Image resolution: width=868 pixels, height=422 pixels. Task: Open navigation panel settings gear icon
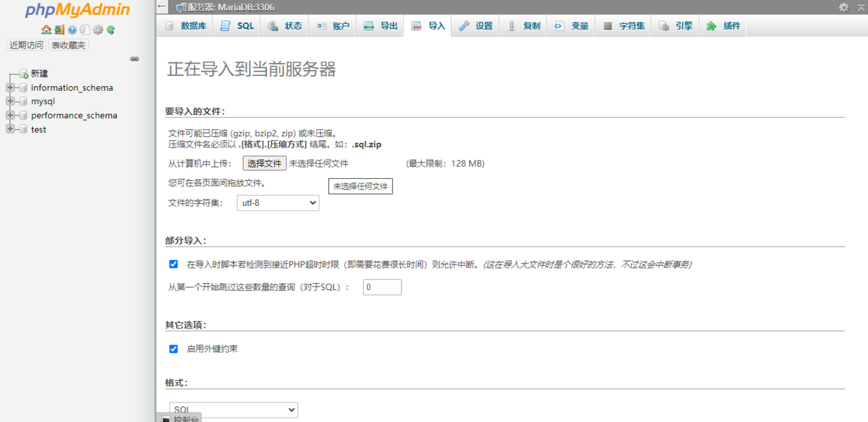(98, 30)
